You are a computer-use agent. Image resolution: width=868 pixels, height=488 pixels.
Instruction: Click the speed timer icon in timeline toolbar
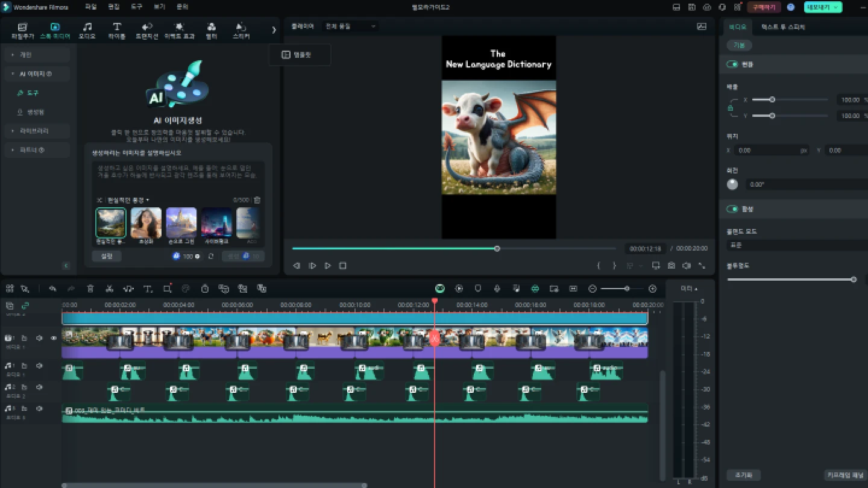click(205, 289)
